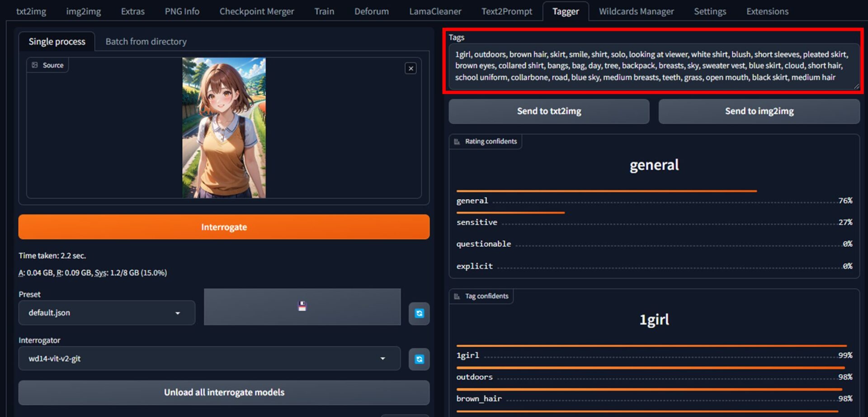The width and height of the screenshot is (868, 417).
Task: Refresh the preset list icon
Action: 419,313
